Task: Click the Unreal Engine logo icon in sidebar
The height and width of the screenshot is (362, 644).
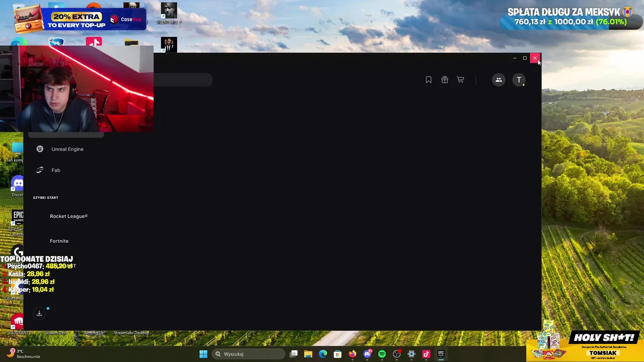Action: coord(40,149)
